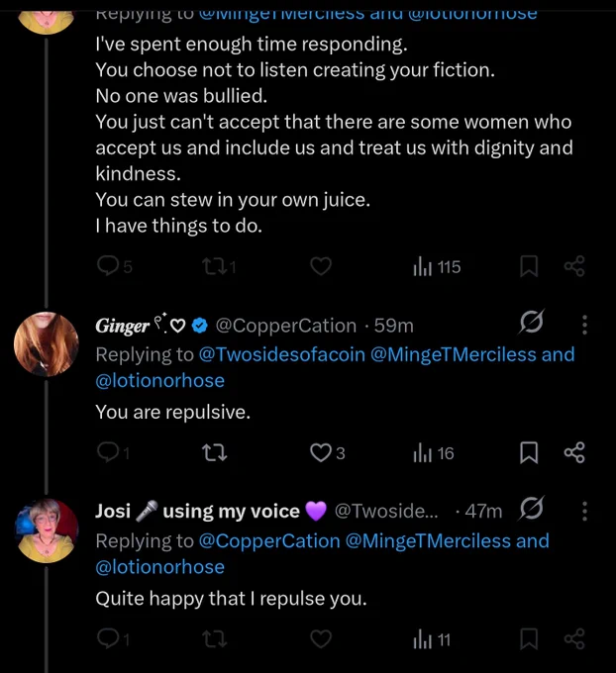
Task: View analytics for tweet with 115 views
Action: [x=437, y=267]
